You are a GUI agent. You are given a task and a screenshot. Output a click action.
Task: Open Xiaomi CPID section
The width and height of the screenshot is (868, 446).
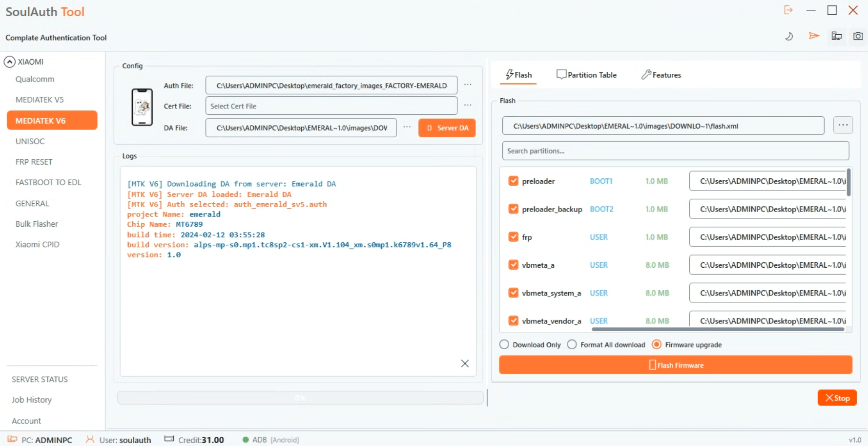click(x=37, y=244)
